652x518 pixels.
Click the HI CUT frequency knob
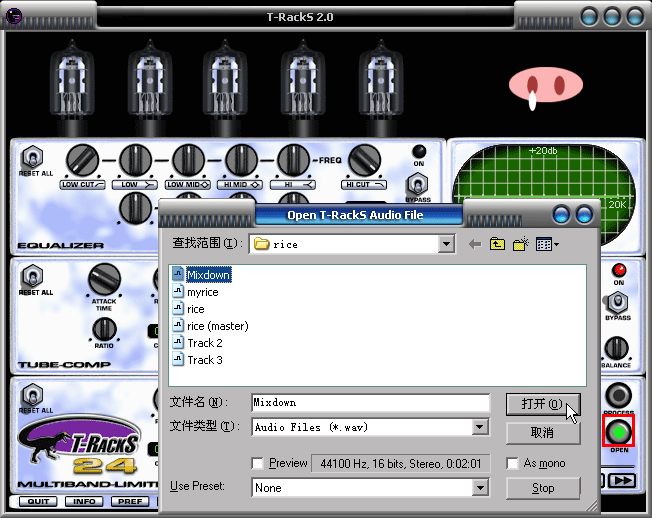point(364,160)
